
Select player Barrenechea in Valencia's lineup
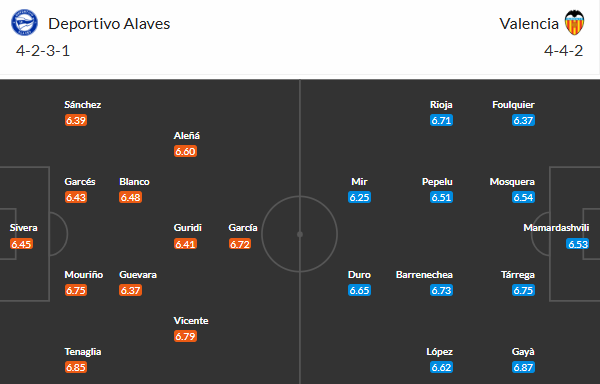424,275
